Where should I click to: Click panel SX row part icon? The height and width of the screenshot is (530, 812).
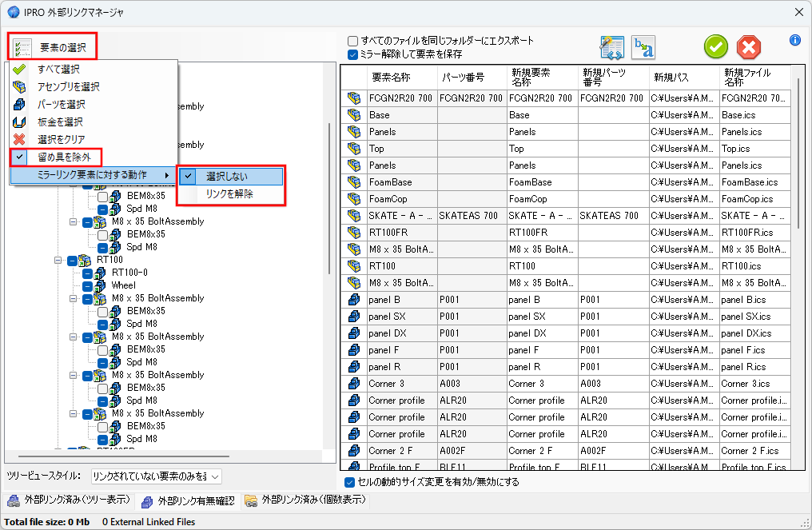[x=354, y=317]
